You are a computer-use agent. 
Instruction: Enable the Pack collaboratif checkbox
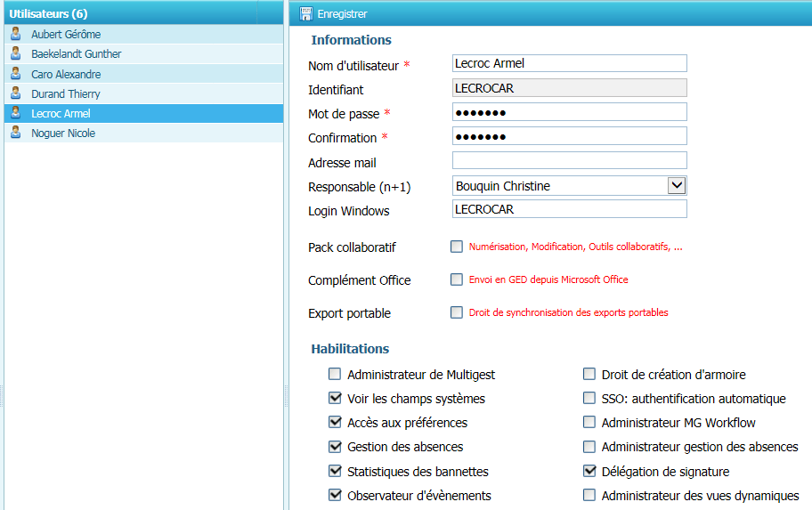[x=457, y=247]
